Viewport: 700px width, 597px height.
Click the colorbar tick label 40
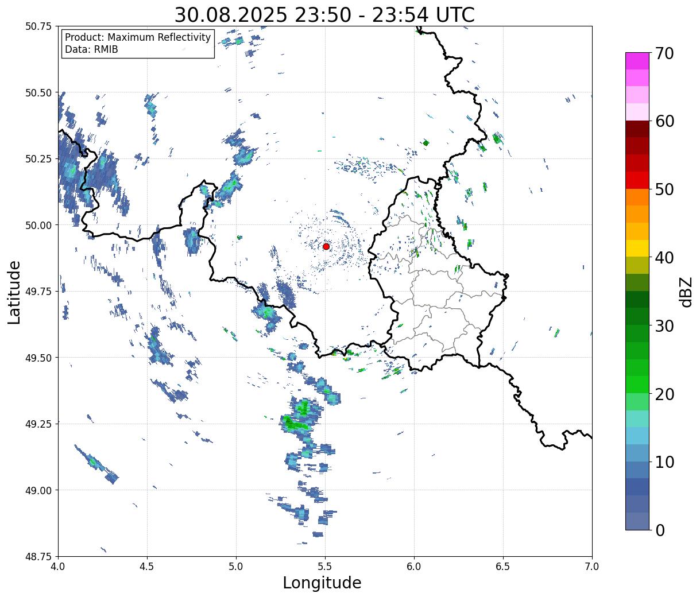pyautogui.click(x=664, y=258)
